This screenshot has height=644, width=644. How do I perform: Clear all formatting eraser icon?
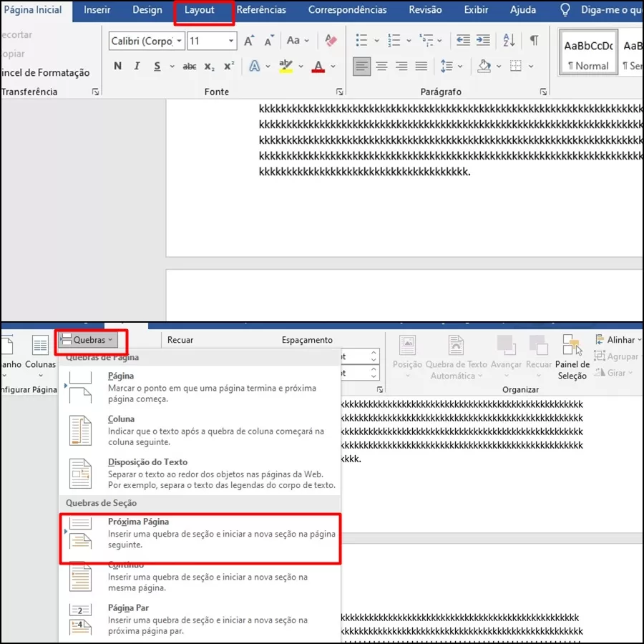tap(331, 40)
